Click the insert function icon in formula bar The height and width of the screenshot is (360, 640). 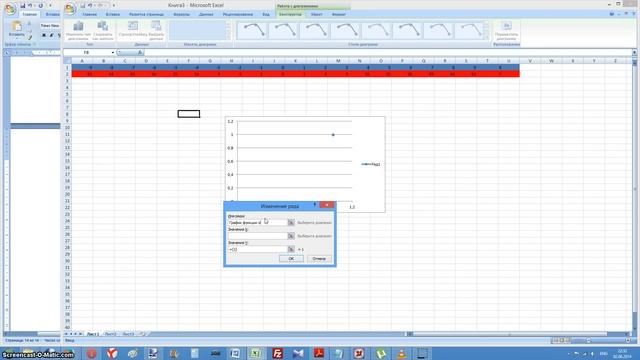tap(140, 52)
